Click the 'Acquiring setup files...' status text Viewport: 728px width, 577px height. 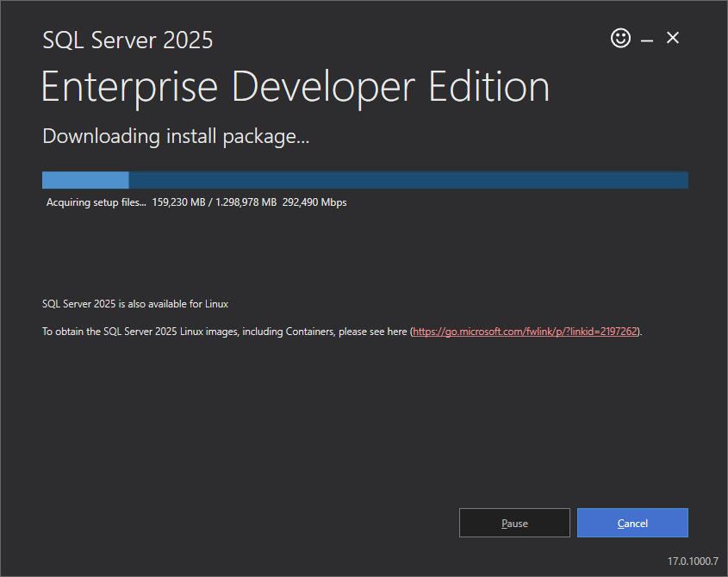click(96, 202)
